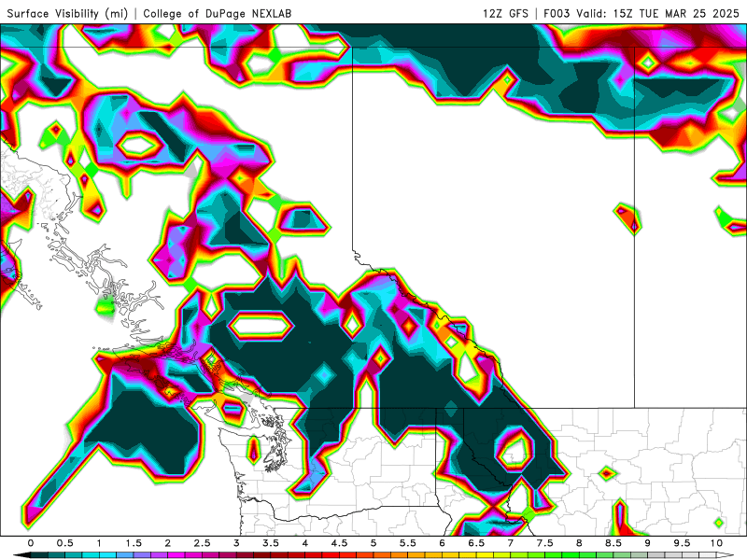Select the "4" label on the color scale
This screenshot has height=560, width=747.
[x=305, y=543]
